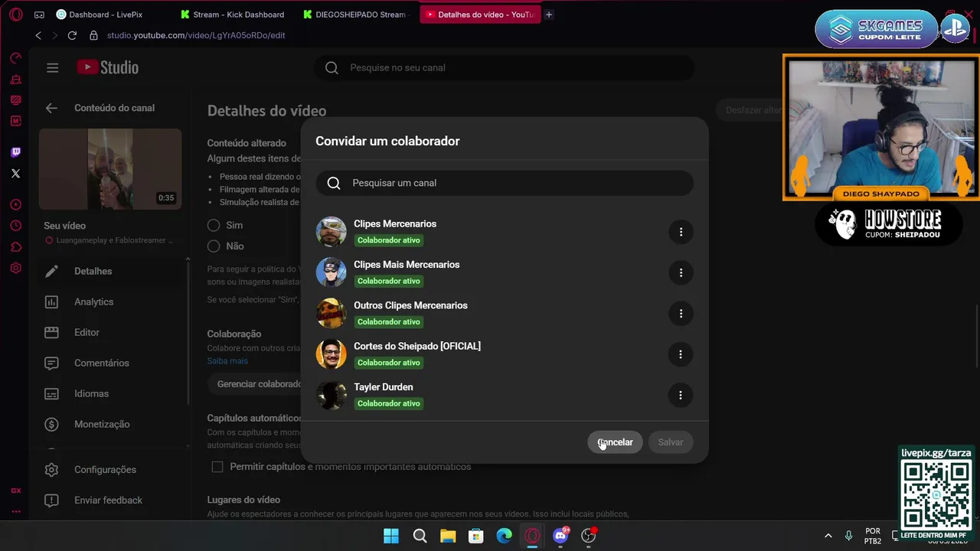
Task: Select the Não radio button
Action: [214, 246]
